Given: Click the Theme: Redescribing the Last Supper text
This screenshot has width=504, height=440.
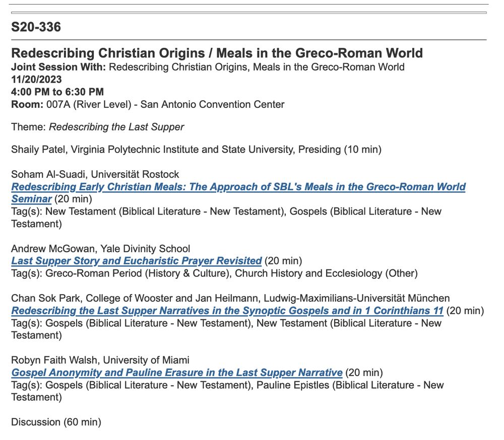Looking at the screenshot, I should 97,127.
